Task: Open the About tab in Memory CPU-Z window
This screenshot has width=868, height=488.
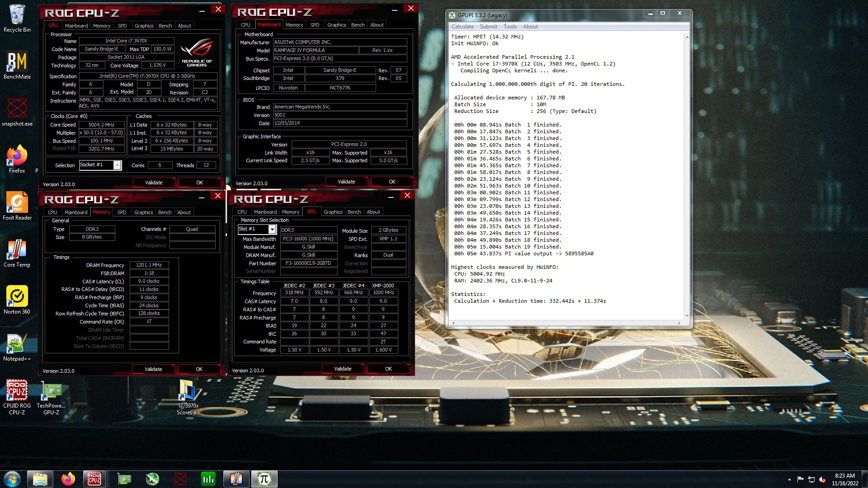Action: pos(184,212)
